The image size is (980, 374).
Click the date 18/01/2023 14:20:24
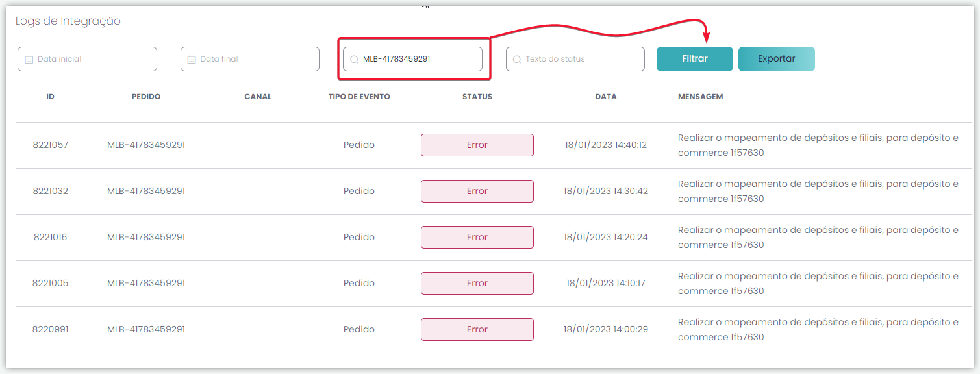(x=606, y=237)
